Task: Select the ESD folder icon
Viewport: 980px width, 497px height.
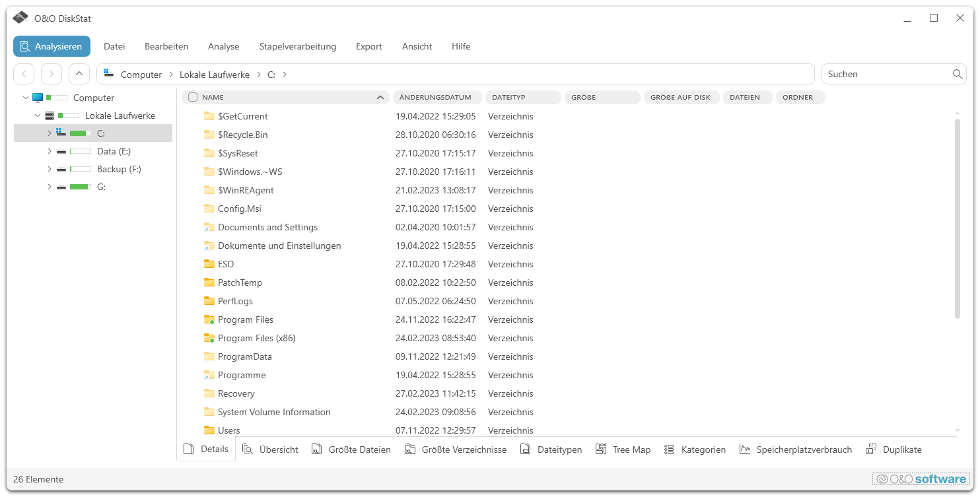Action: click(209, 264)
